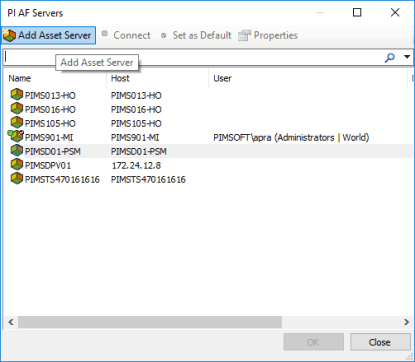Click the Connect toolbar item
This screenshot has height=362, width=415.
[x=126, y=35]
